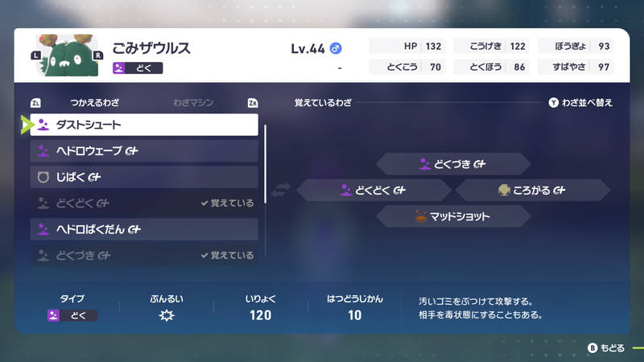644x362 pixels.
Task: Choose ヘドロウェーブ from move list
Action: click(144, 151)
